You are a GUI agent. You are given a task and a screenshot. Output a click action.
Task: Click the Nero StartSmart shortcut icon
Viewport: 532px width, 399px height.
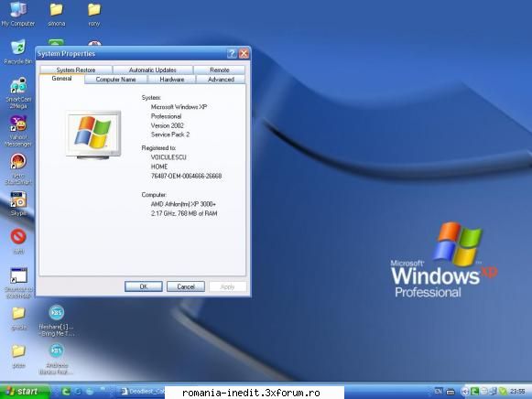pos(18,168)
